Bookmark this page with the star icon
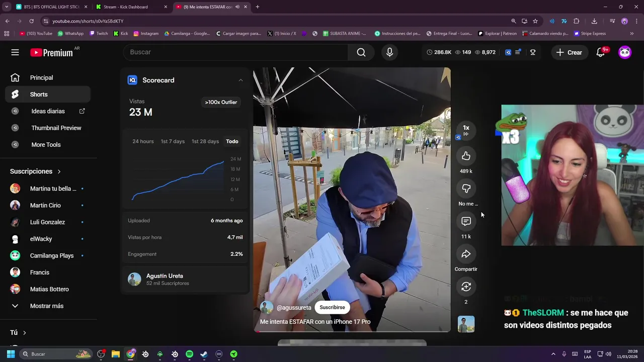 (x=535, y=21)
